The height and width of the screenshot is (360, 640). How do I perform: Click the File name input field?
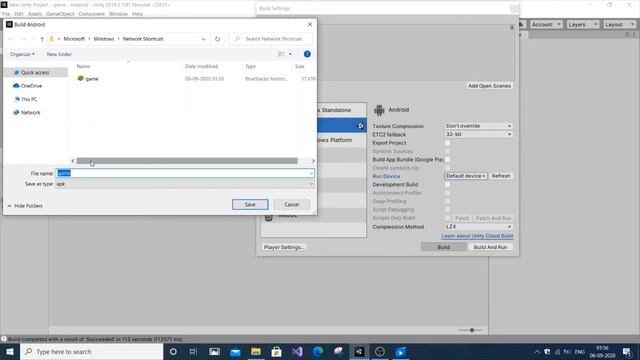tap(185, 173)
